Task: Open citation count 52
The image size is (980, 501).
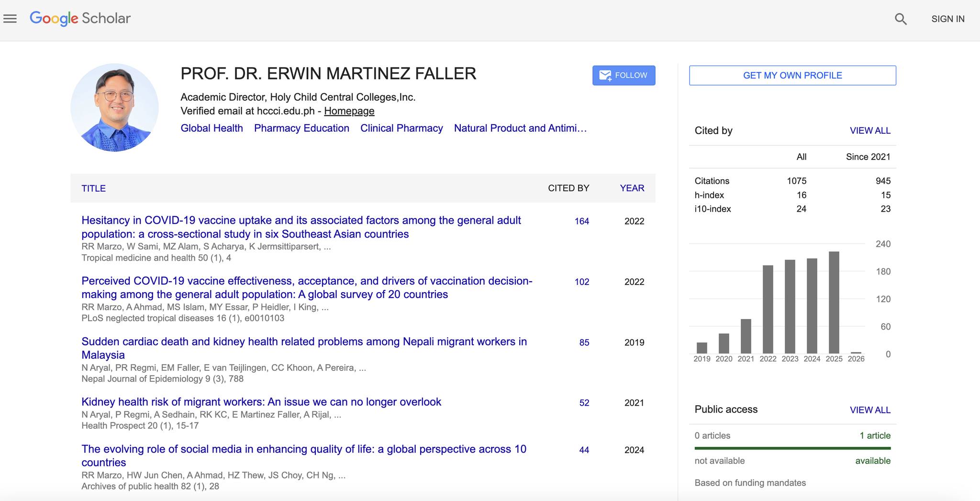Action: pos(584,403)
